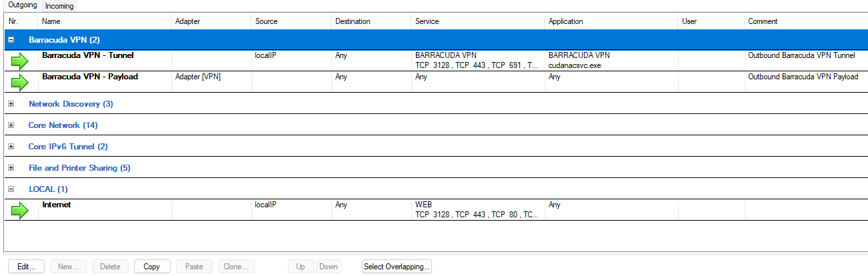This screenshot has height=276, width=868.
Task: Click Core Network (14) group label
Action: [x=63, y=125]
